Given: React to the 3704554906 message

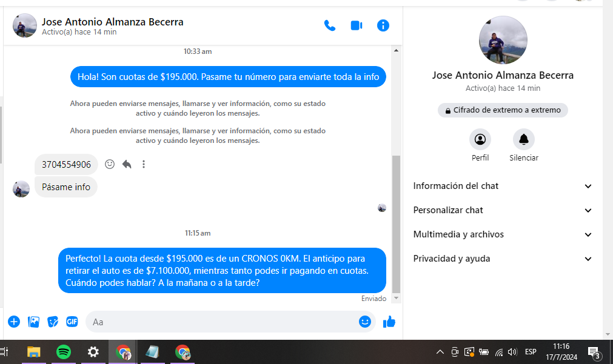Looking at the screenshot, I should 110,164.
